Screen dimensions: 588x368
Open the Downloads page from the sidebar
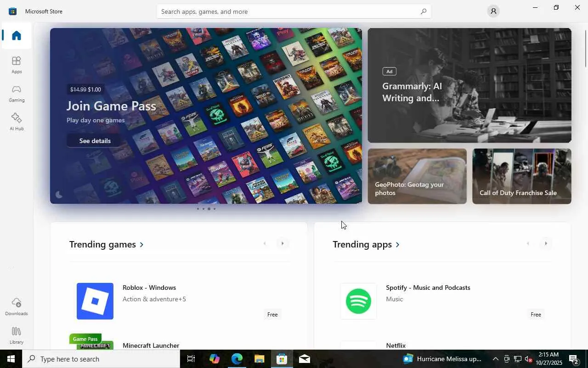pos(17,307)
